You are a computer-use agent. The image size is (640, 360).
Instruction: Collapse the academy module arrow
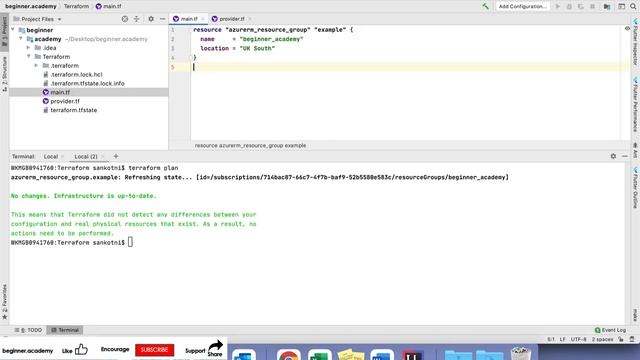pos(21,39)
